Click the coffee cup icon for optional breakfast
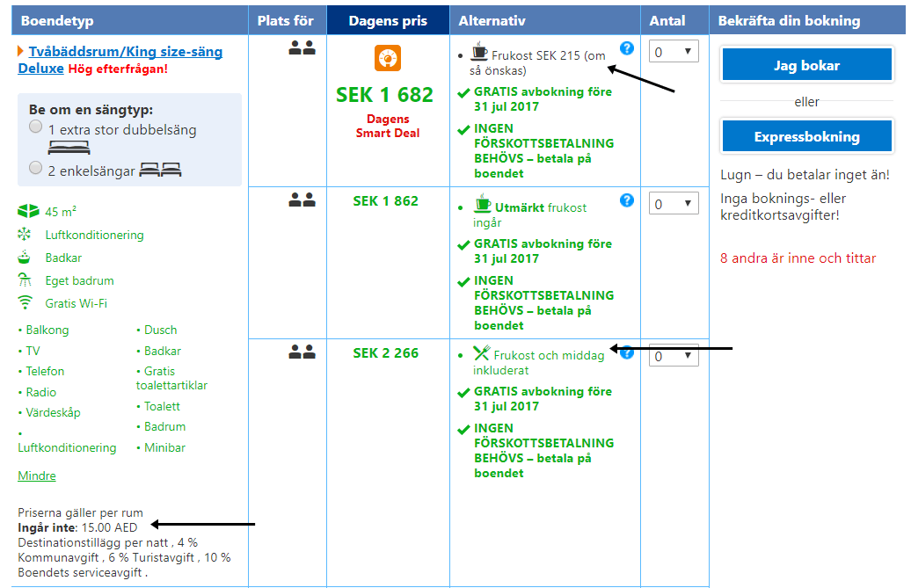The height and width of the screenshot is (588, 911). tap(480, 51)
